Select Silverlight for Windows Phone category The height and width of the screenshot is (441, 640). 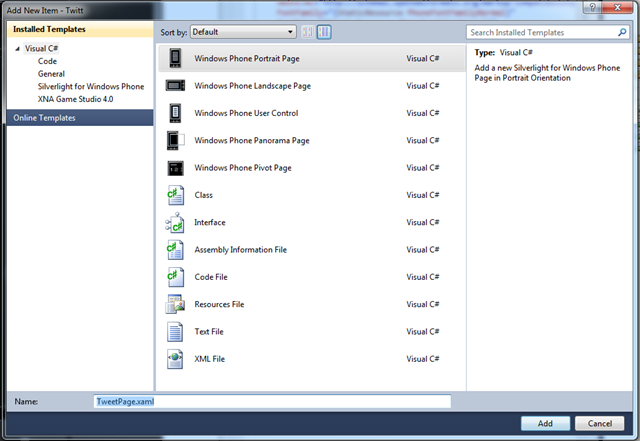click(91, 87)
